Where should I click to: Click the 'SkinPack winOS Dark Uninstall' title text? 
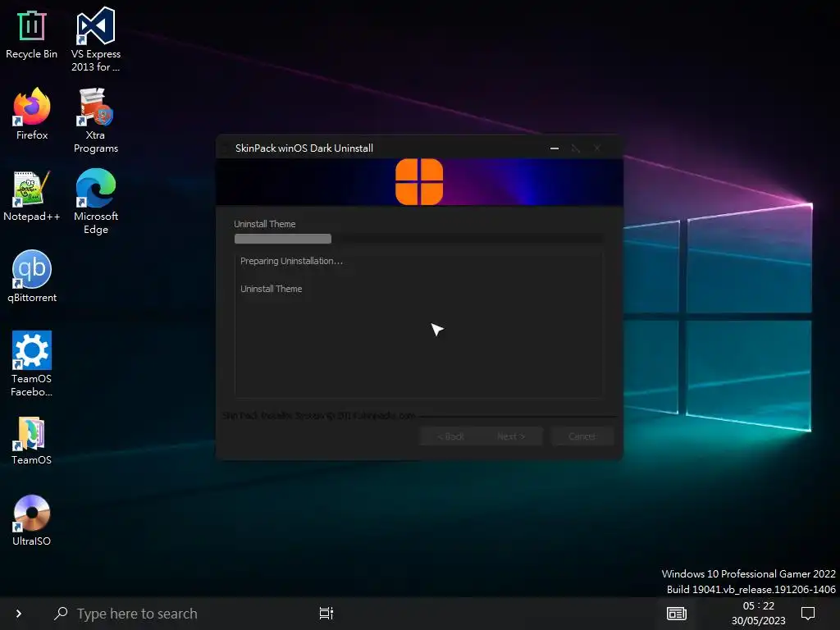(304, 148)
